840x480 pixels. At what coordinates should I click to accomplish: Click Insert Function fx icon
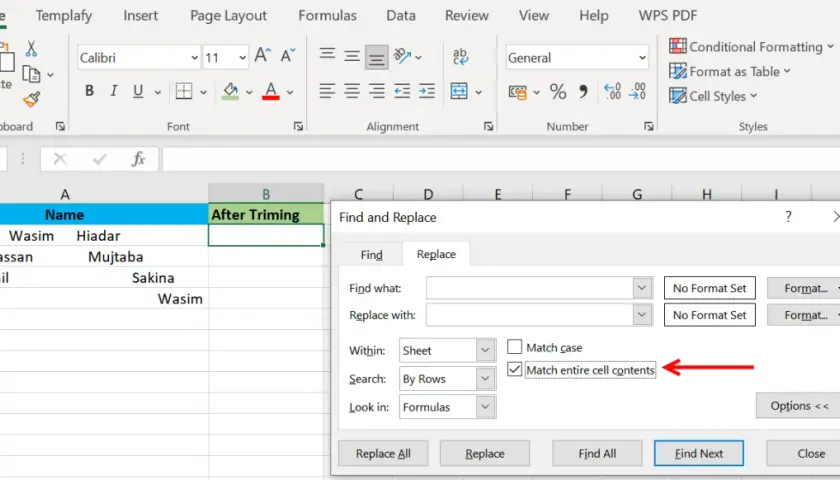[138, 159]
